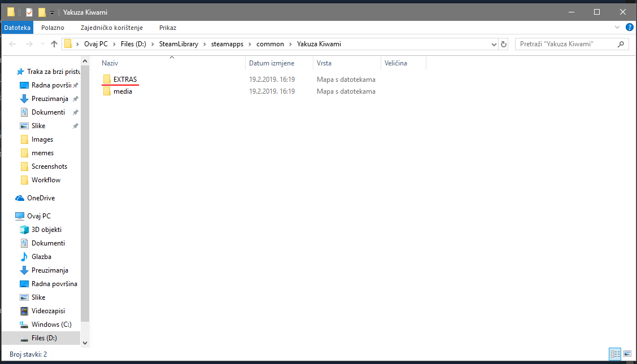The image size is (637, 364).
Task: Open OneDrive in navigation pane
Action: [x=41, y=198]
